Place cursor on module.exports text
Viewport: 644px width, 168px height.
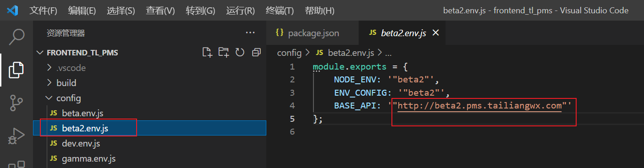click(349, 67)
